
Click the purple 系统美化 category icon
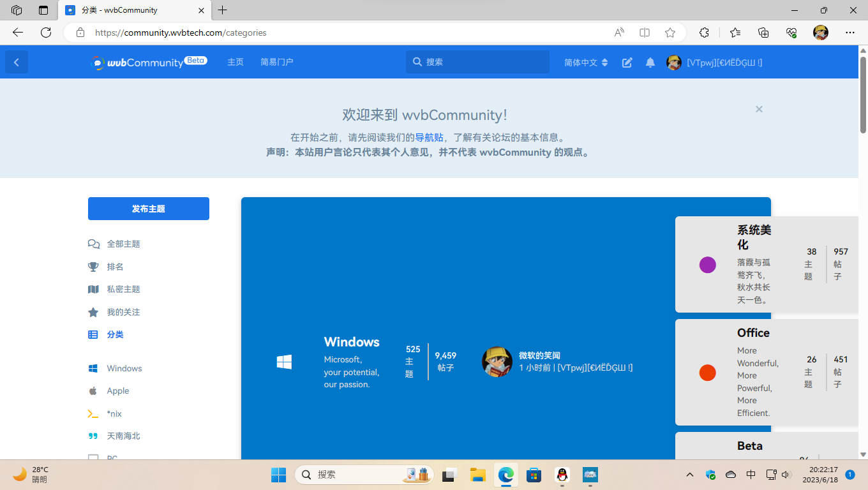[708, 265]
